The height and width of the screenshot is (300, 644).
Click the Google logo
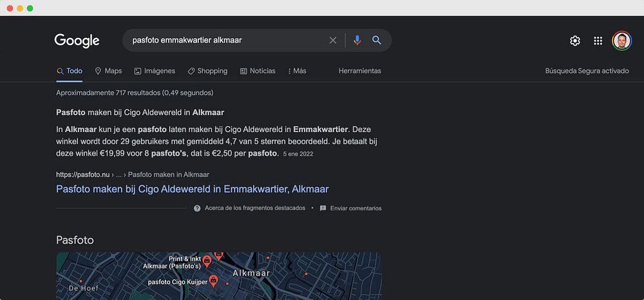77,41
